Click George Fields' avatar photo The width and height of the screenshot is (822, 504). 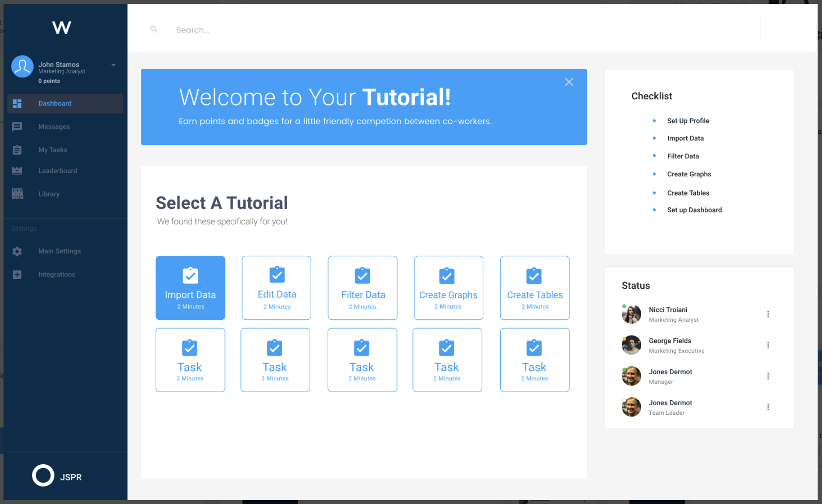[x=631, y=345]
